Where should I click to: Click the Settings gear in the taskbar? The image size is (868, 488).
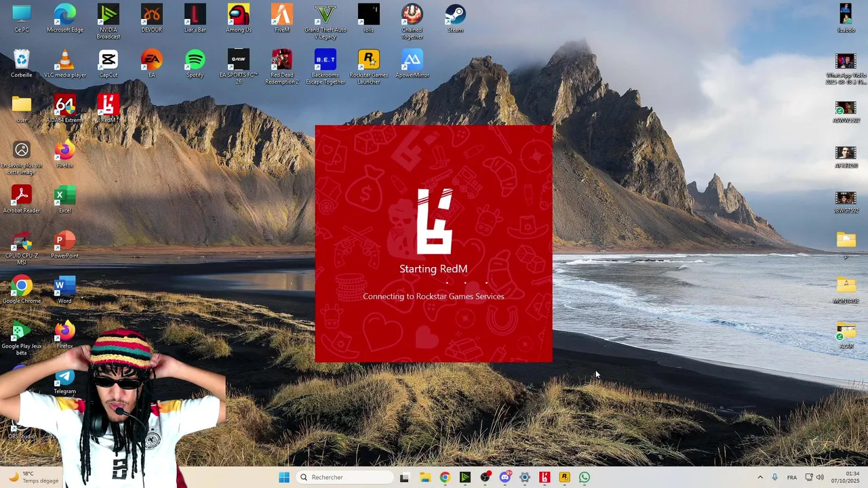coord(524,477)
